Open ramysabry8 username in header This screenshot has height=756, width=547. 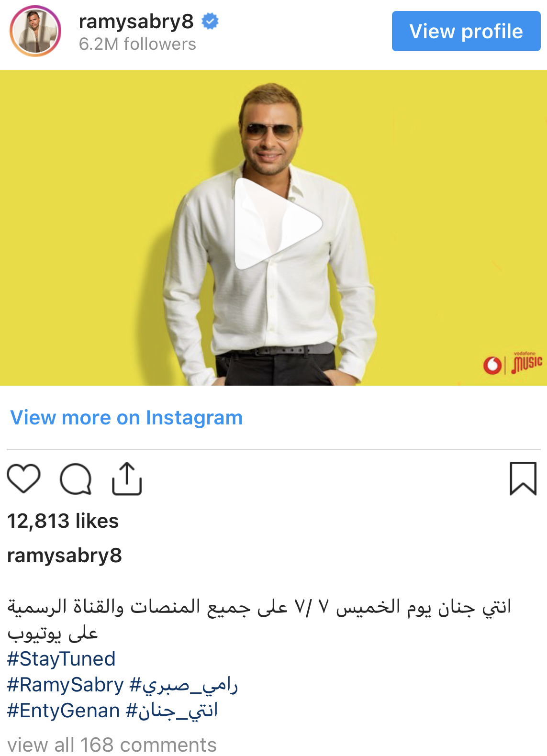(x=136, y=21)
